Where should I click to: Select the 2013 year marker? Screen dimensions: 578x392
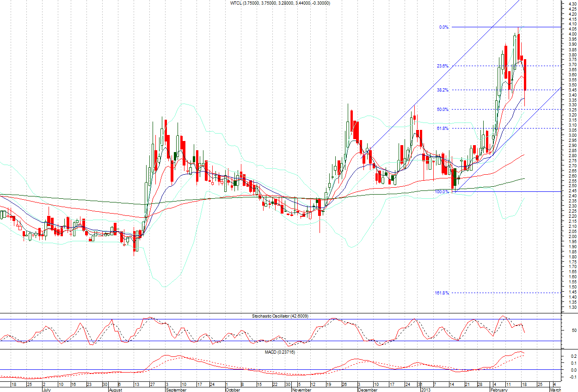click(425, 390)
